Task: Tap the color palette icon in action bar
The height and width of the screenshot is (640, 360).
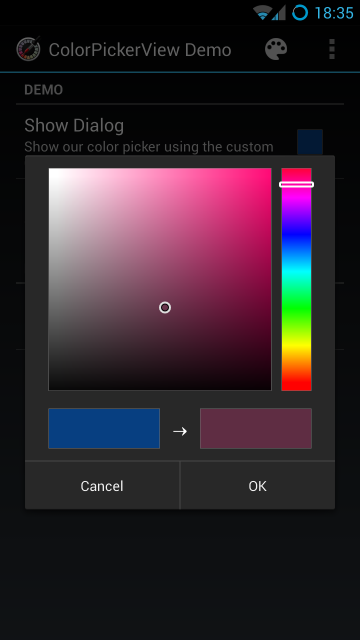Action: tap(276, 50)
